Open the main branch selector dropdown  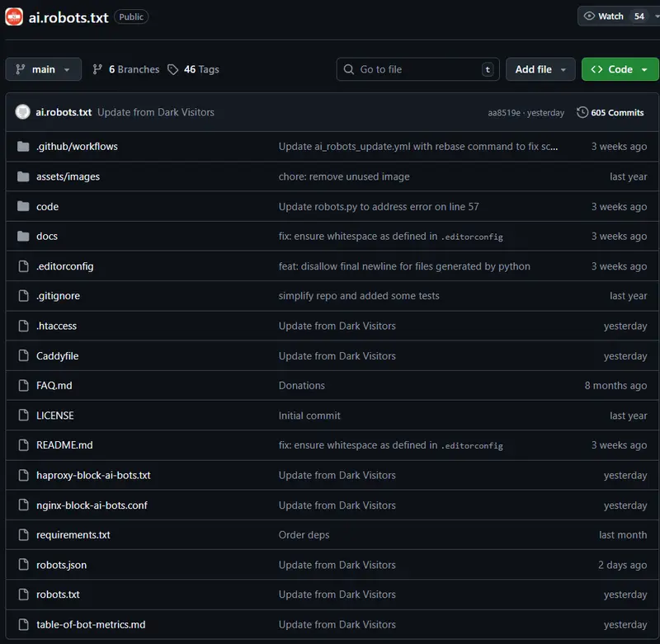pyautogui.click(x=43, y=69)
